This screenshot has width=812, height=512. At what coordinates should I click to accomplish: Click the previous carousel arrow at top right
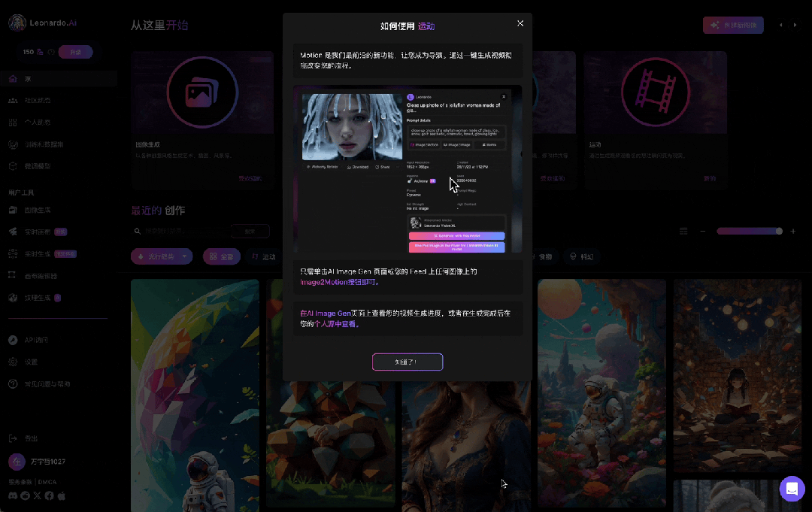781,25
